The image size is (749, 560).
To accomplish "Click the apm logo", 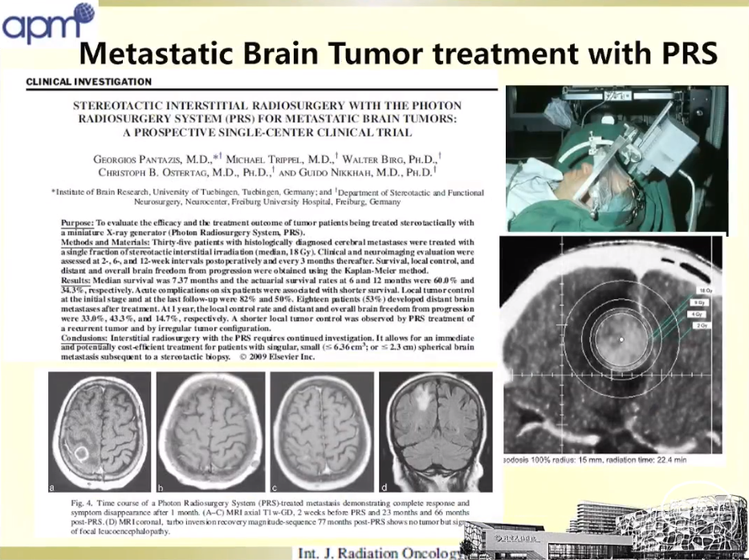I will (48, 23).
